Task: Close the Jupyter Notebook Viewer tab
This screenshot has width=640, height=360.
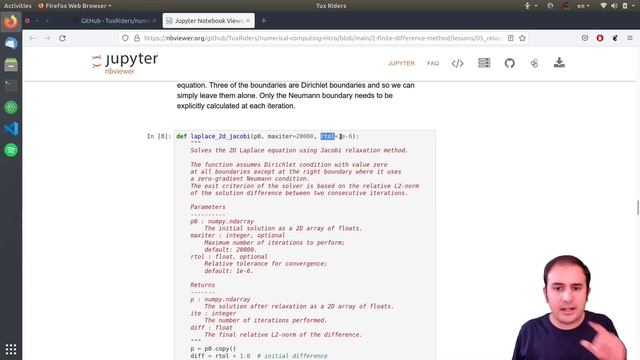Action: point(248,20)
